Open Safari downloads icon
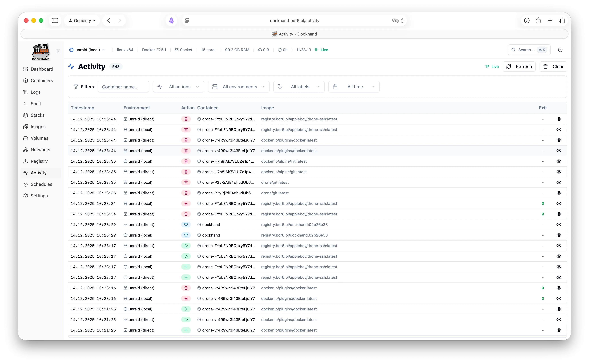 pyautogui.click(x=527, y=20)
